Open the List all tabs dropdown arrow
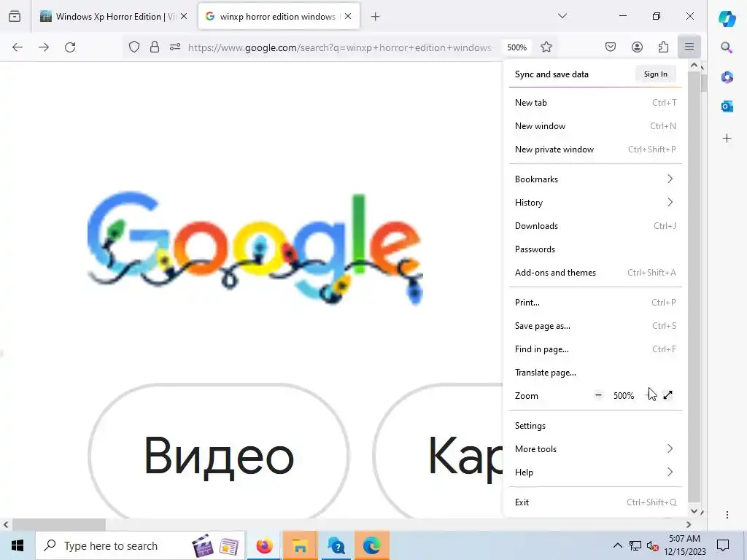The width and height of the screenshot is (747, 560). coord(562,16)
